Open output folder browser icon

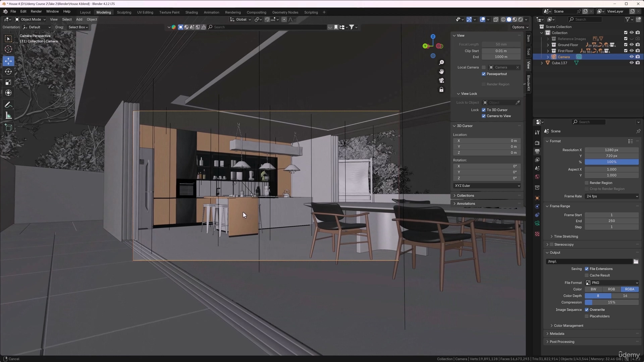pos(636,261)
